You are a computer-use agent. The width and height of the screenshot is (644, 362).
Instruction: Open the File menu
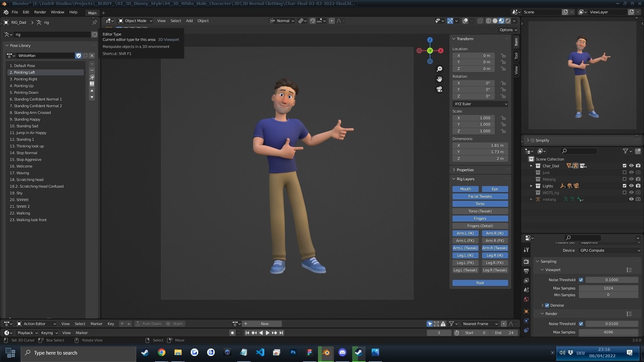[x=15, y=12]
